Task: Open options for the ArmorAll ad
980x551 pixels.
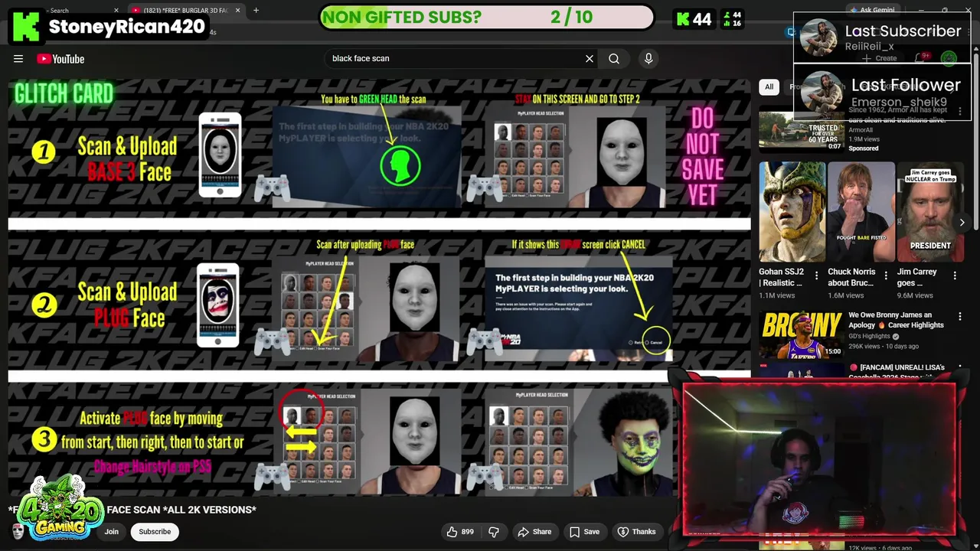Action: click(x=960, y=112)
